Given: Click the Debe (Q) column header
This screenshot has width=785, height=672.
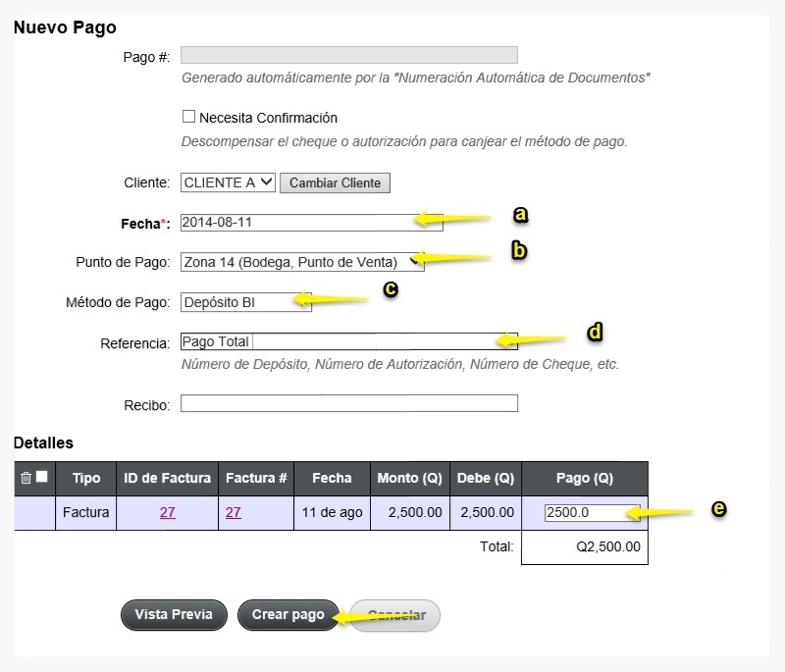Looking at the screenshot, I should point(486,479).
